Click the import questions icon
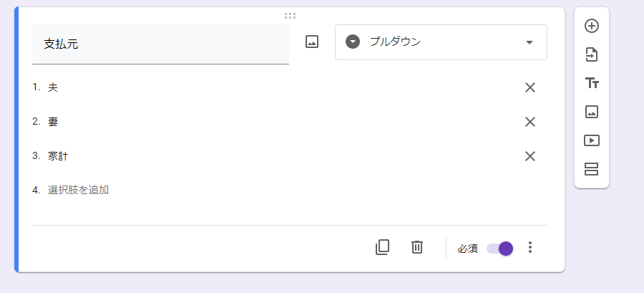 592,54
